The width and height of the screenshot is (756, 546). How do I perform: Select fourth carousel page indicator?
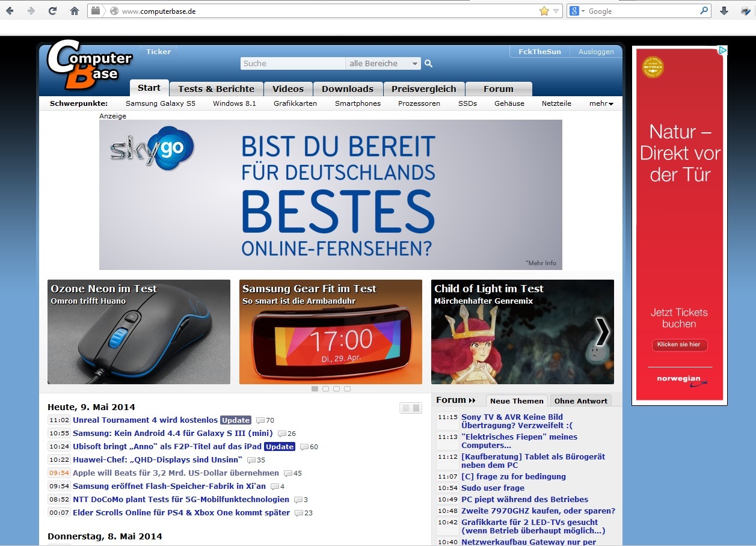347,389
